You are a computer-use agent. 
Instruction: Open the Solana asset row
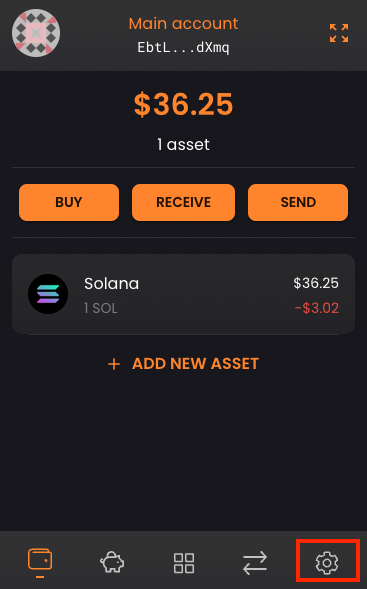click(183, 294)
